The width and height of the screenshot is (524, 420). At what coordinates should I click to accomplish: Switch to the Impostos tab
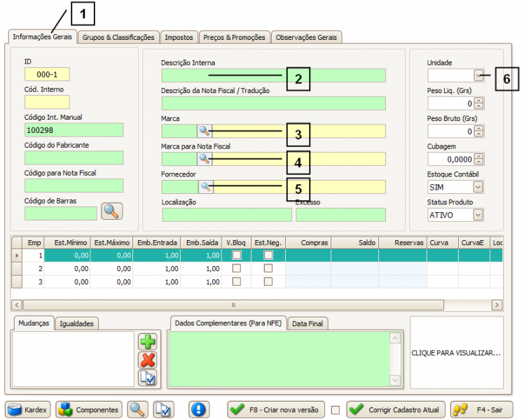179,37
